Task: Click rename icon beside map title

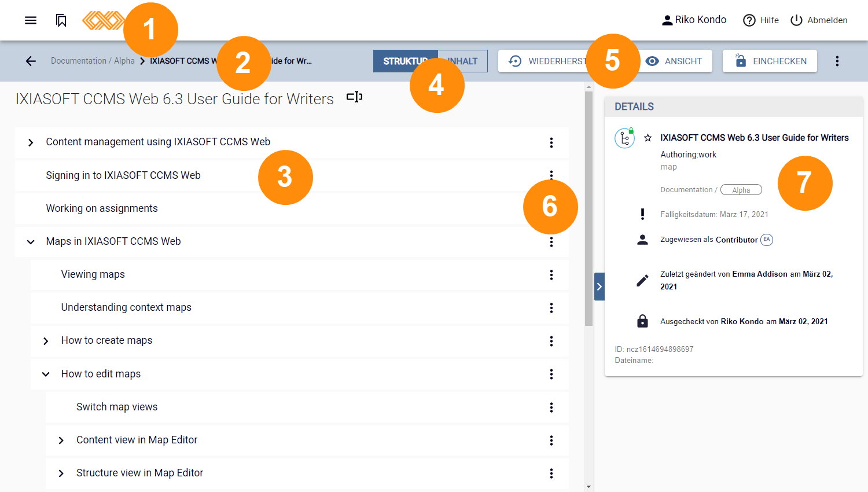Action: (355, 97)
